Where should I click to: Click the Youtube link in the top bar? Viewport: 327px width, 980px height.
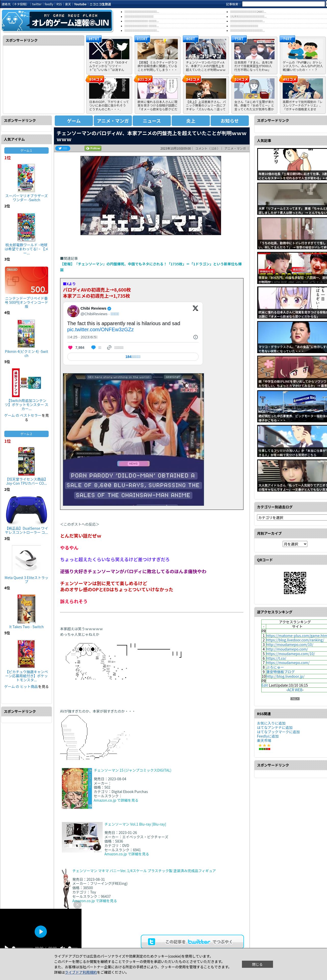(80, 4)
